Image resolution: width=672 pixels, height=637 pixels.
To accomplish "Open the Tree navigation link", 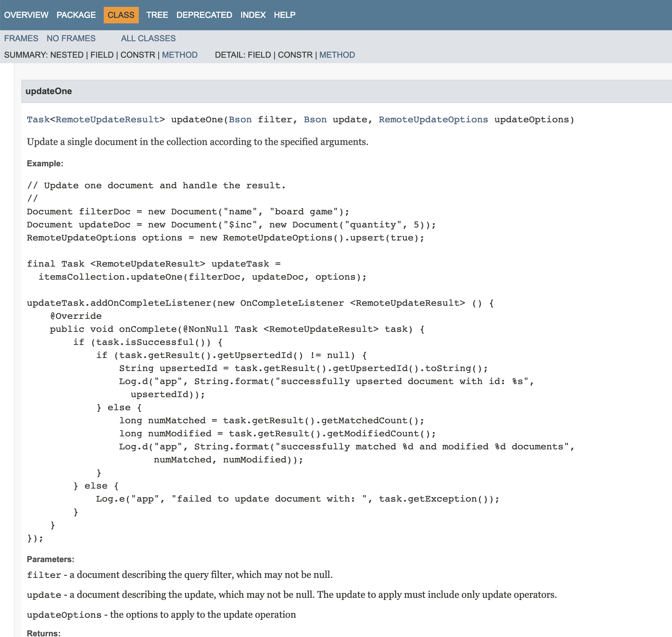I will 157,15.
